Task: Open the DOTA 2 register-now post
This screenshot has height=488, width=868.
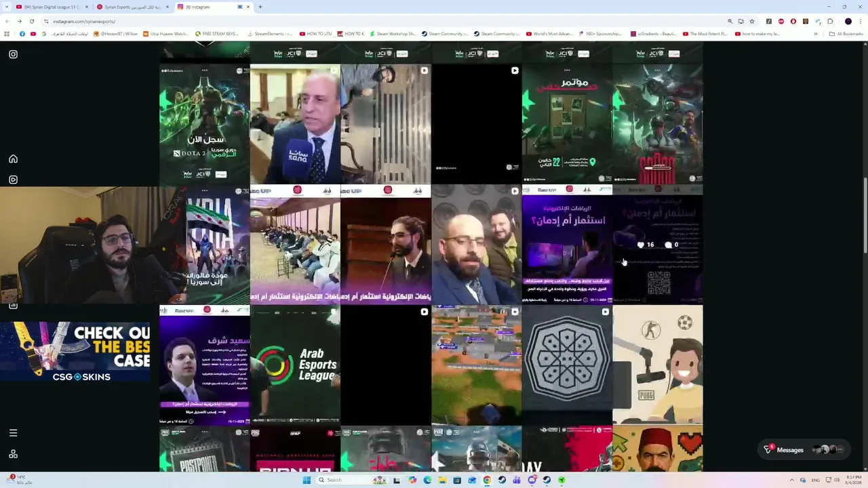Action: click(204, 124)
